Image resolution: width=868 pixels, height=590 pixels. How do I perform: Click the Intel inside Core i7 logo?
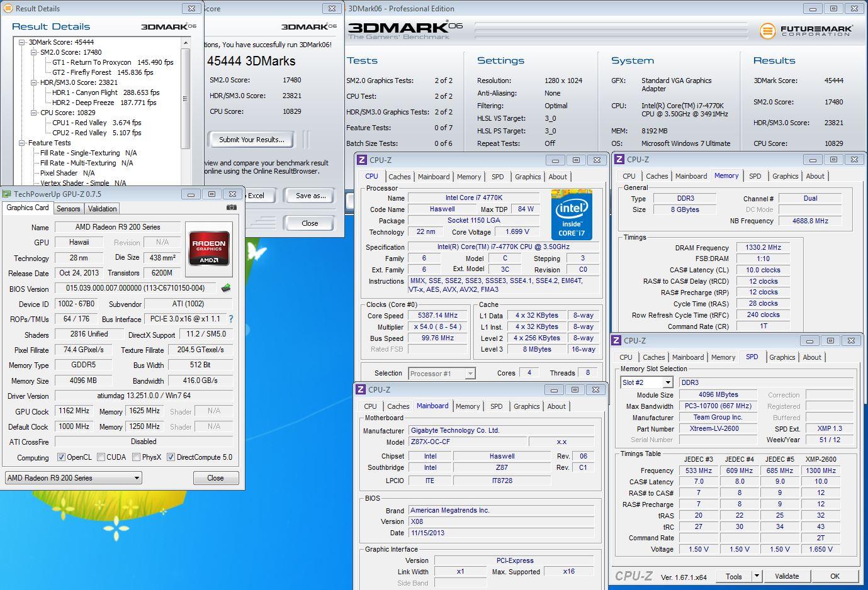coord(572,214)
